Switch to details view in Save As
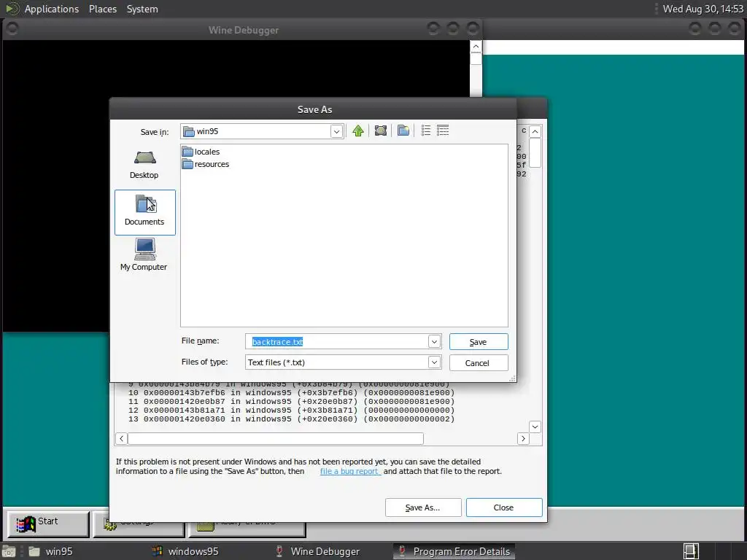This screenshot has width=747, height=560. [443, 131]
